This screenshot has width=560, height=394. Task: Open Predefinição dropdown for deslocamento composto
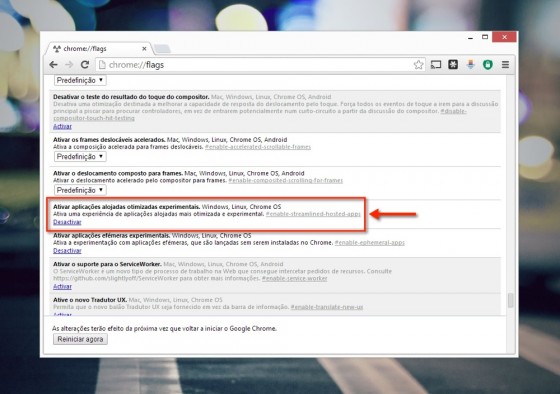(80, 190)
